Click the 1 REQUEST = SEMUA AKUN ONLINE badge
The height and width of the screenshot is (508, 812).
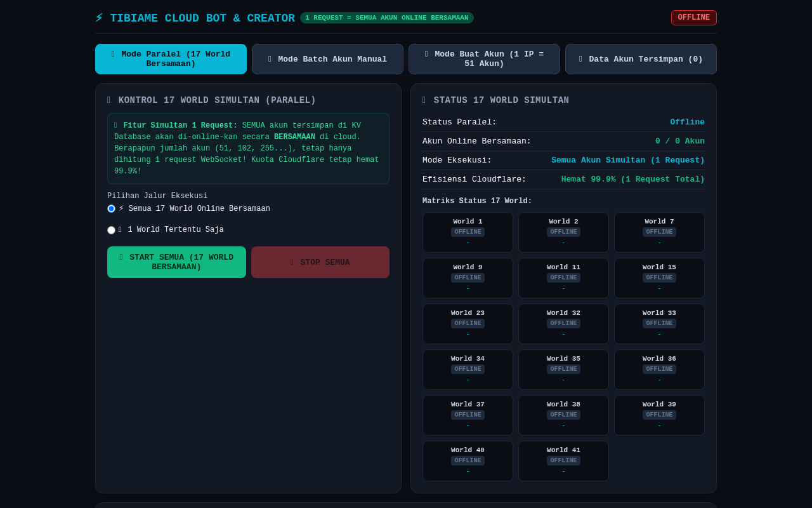point(387,18)
